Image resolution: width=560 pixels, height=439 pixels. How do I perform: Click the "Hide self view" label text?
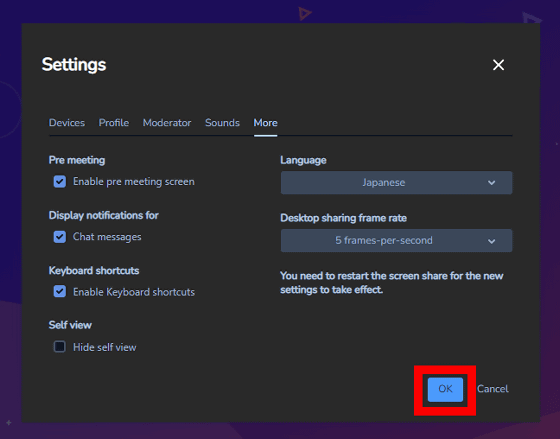coord(105,347)
